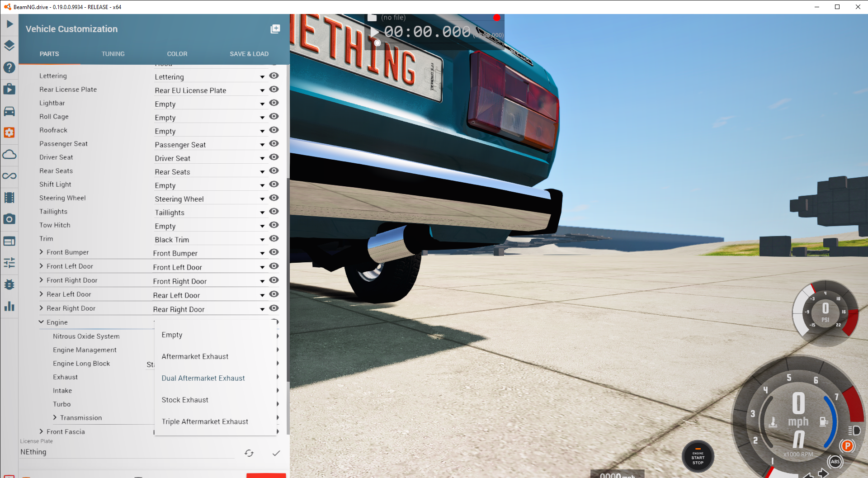This screenshot has height=478, width=868.
Task: Open the orange vehicle customization gear icon
Action: [9, 133]
